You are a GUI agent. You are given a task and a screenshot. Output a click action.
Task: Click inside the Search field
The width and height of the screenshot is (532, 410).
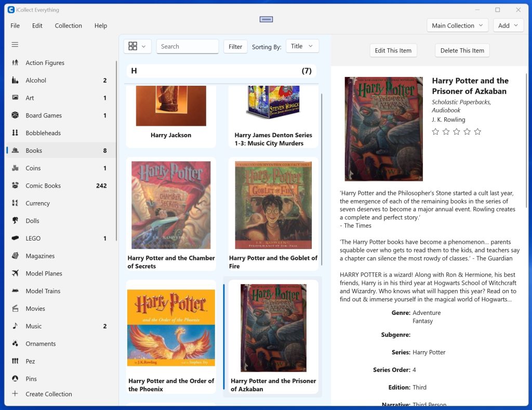187,46
